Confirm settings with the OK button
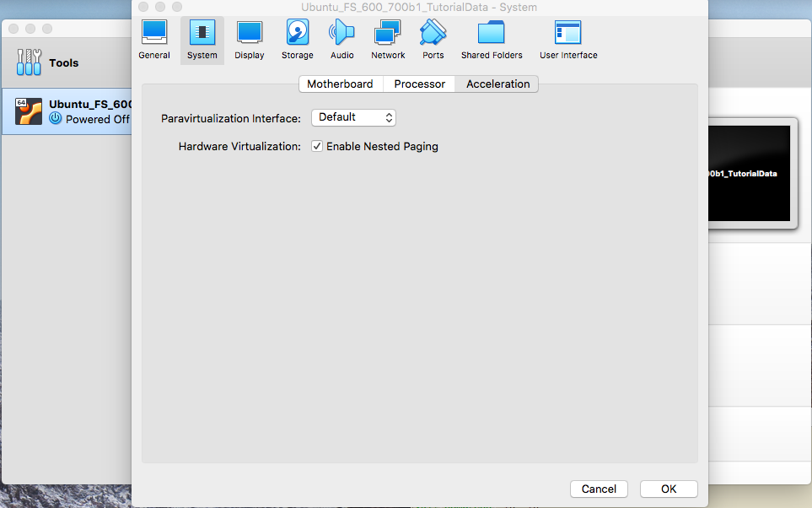The image size is (812, 508). click(x=669, y=489)
